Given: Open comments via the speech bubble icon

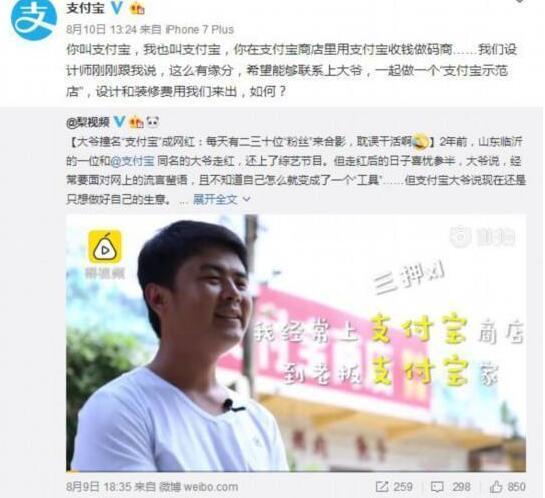Looking at the screenshot, I should point(437,487).
